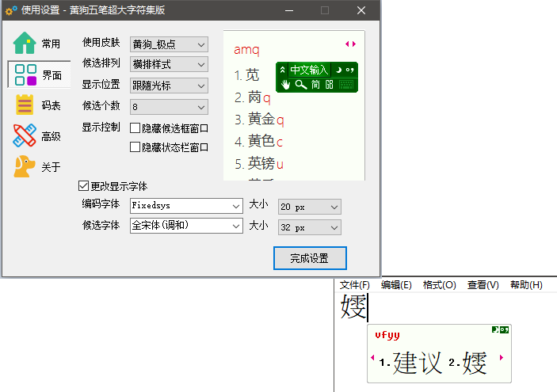Viewport: 557px width, 392px height.
Task: Click the soft keyboard icon on status bar
Action: tap(345, 85)
